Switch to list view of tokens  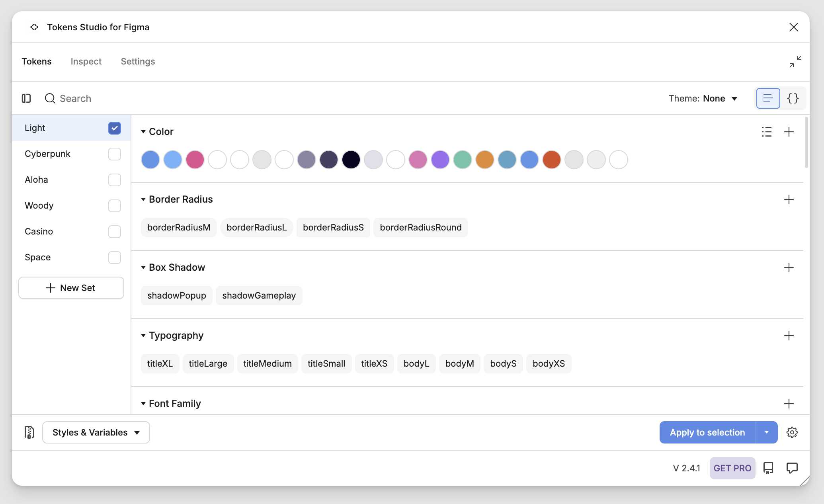tap(768, 98)
